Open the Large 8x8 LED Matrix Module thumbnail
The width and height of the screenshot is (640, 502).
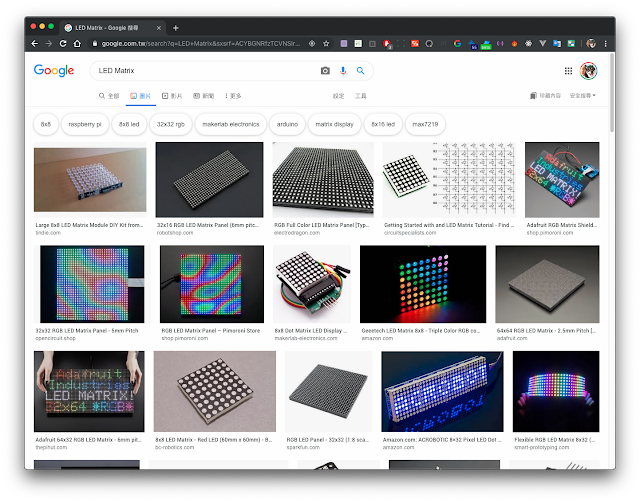pos(90,180)
